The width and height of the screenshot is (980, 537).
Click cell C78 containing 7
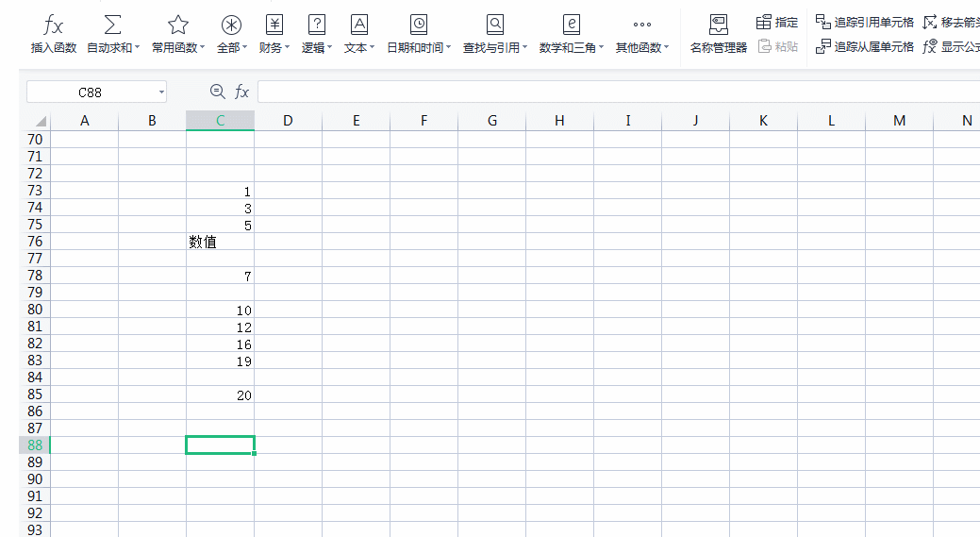(220, 276)
